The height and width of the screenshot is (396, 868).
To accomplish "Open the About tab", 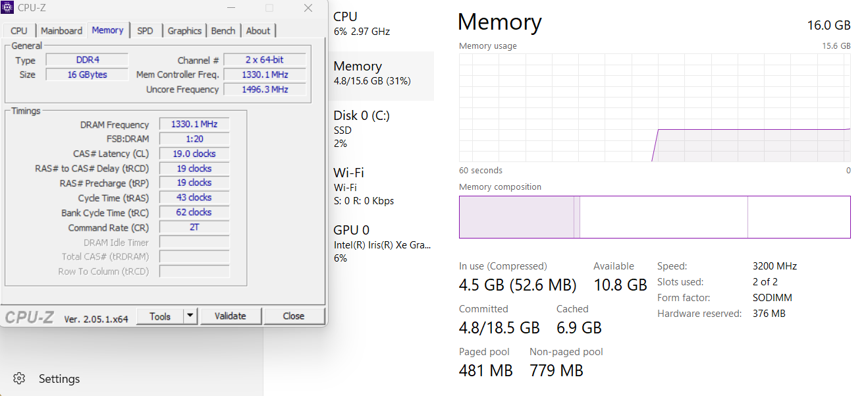I will tap(258, 30).
